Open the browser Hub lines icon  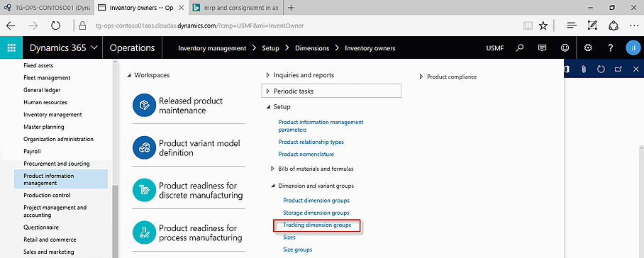pyautogui.click(x=572, y=26)
